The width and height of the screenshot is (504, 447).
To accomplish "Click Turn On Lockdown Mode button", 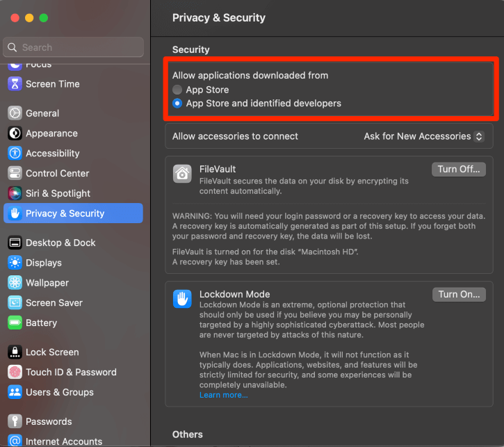I will coord(459,295).
